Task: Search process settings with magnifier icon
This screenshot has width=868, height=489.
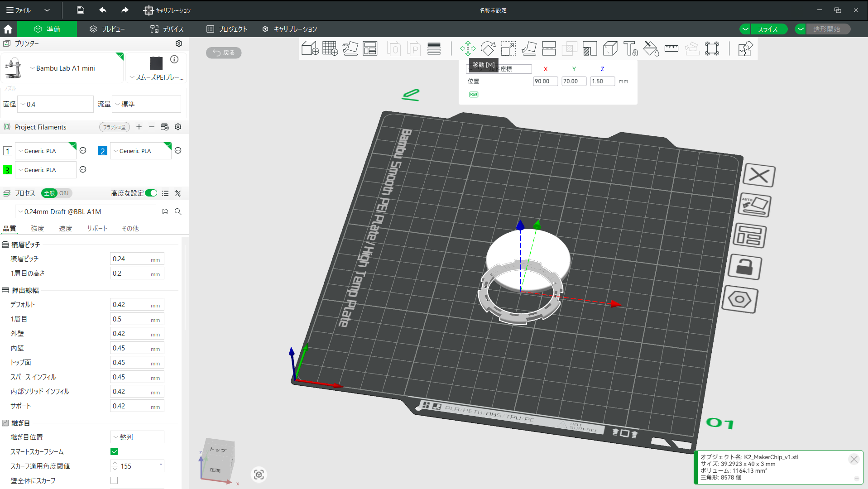Action: (178, 211)
